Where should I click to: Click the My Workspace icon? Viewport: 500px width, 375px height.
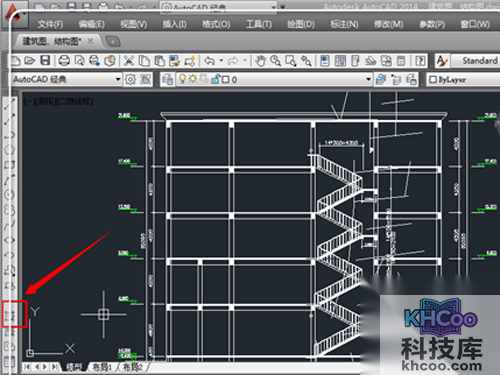pyautogui.click(x=145, y=79)
